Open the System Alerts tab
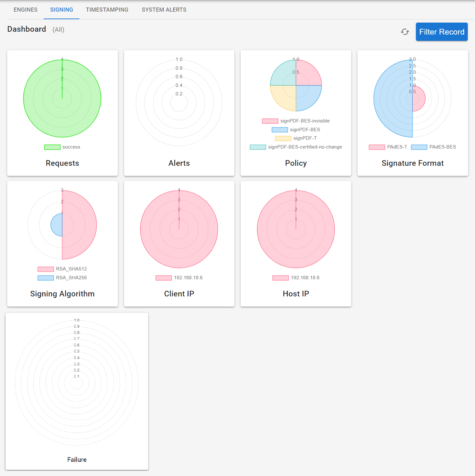Screen dimensions: 475x476 [x=164, y=10]
